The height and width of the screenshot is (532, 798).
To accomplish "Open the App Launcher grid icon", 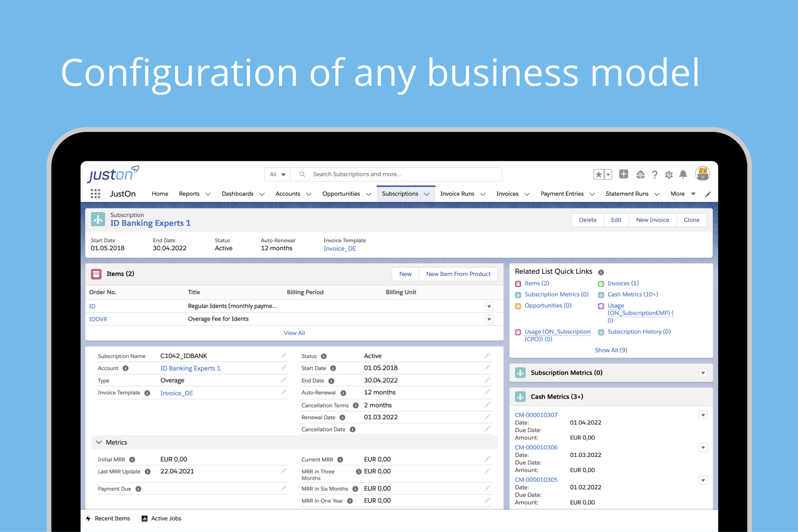I will pyautogui.click(x=95, y=194).
